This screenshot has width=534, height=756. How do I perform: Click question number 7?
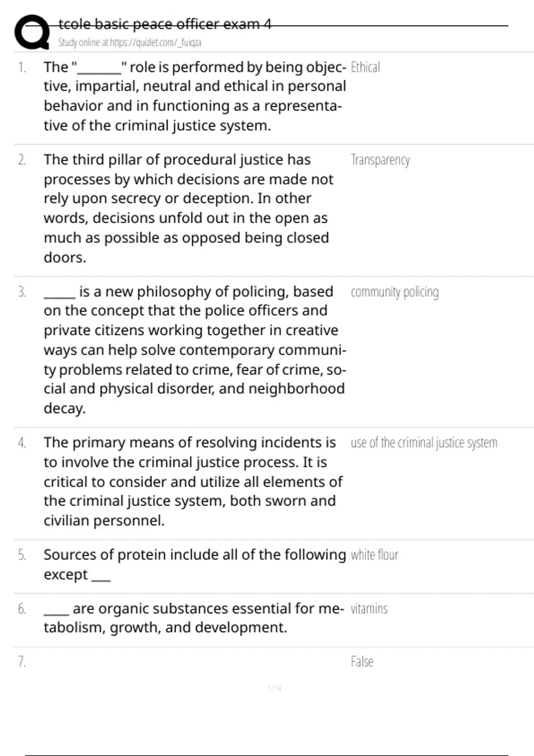[x=22, y=662]
